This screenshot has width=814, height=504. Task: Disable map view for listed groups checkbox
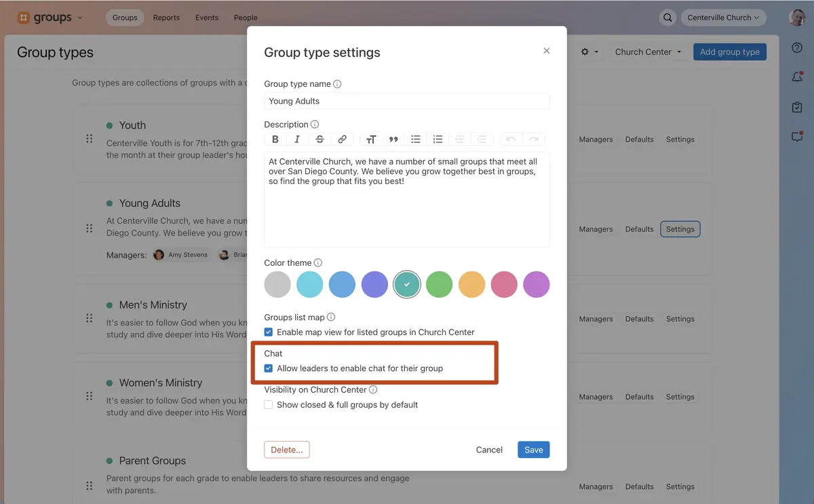[x=269, y=332]
